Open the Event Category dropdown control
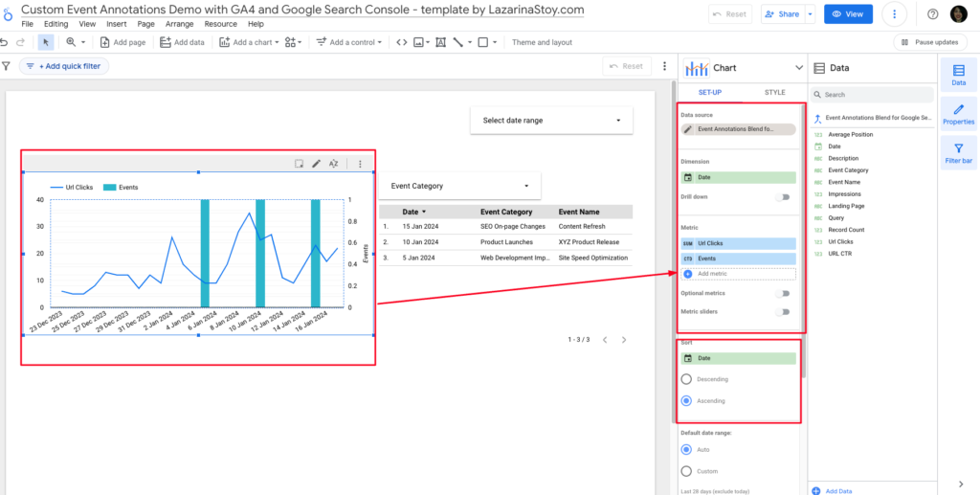980x495 pixels. point(460,186)
